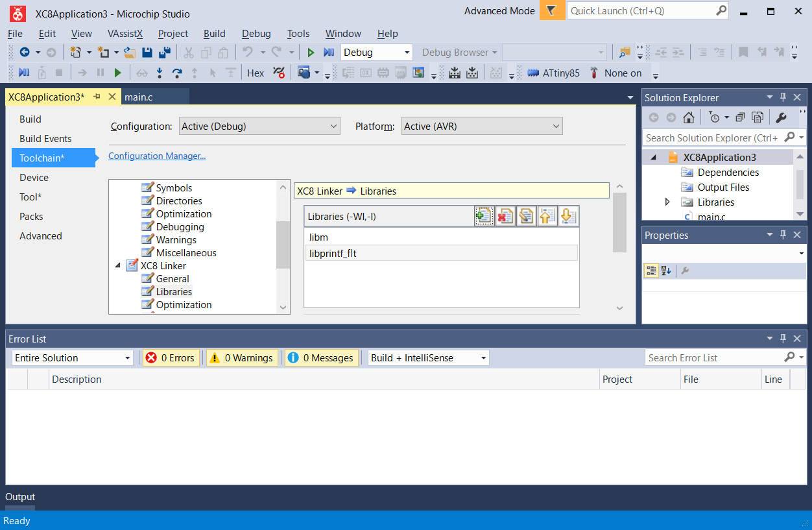Select General under XC8 Linker

pyautogui.click(x=173, y=278)
